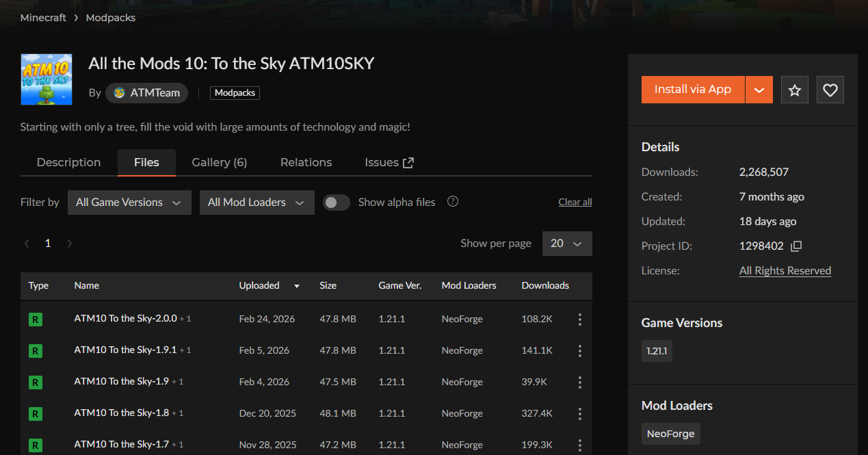Click help icon beside Show alpha files
868x455 pixels.
coord(452,202)
